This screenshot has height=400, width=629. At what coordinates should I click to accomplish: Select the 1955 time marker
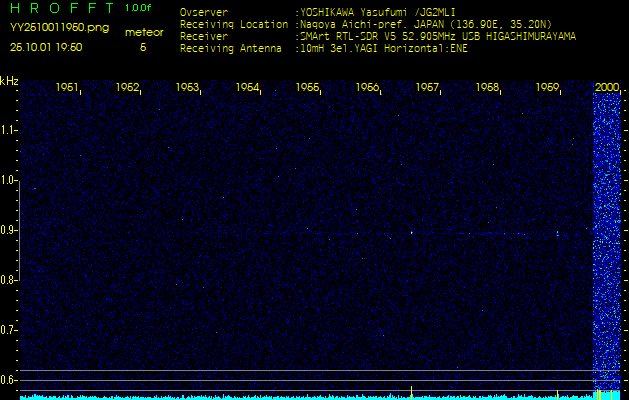(308, 88)
